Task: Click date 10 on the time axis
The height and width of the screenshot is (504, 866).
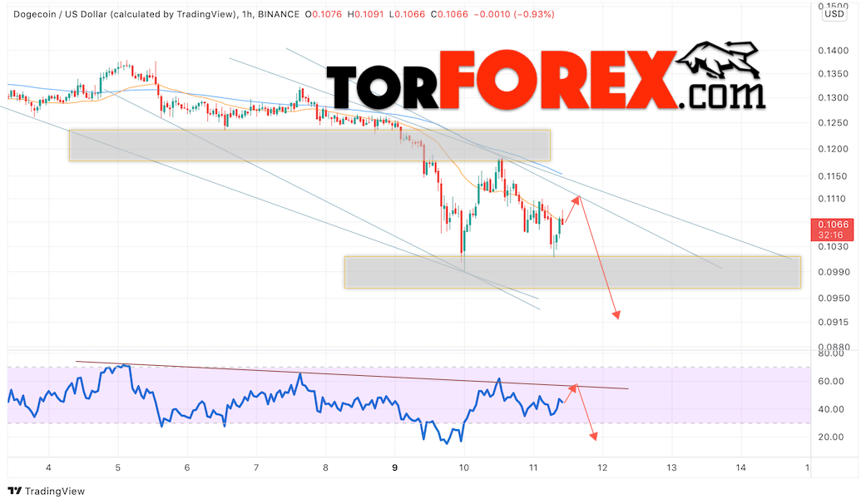Action: pyautogui.click(x=464, y=467)
